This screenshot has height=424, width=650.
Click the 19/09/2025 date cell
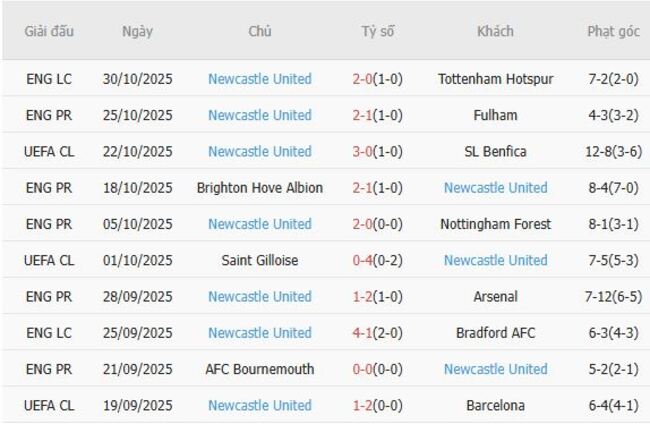138,405
